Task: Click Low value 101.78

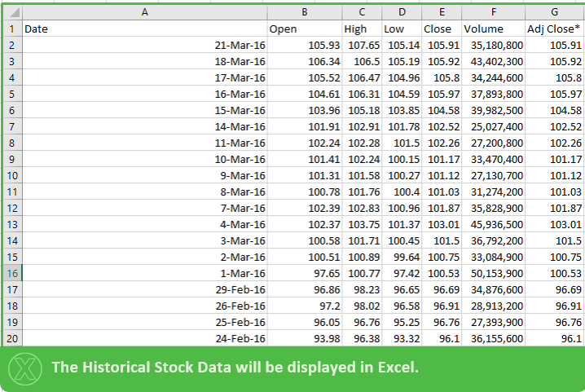Action: (402, 126)
